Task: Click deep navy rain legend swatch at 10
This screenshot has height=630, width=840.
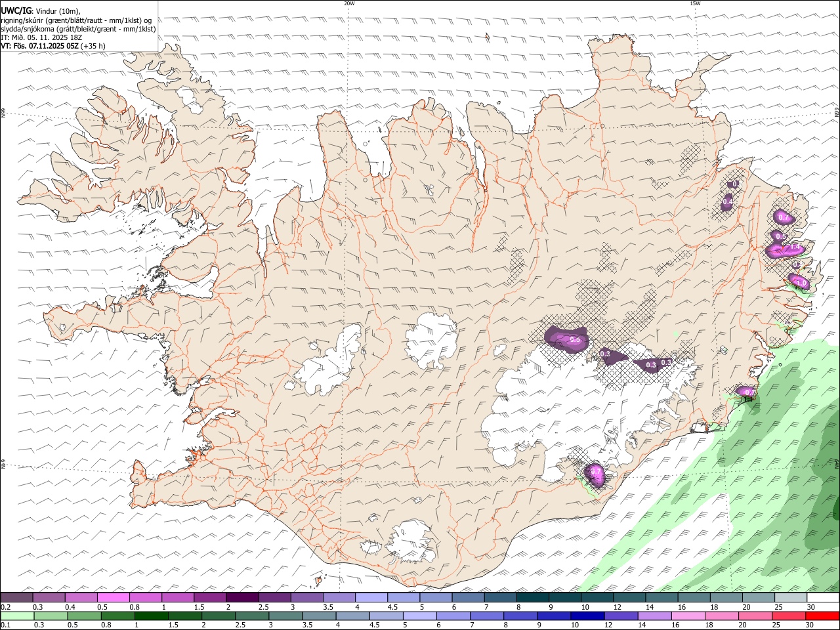Action: [587, 616]
